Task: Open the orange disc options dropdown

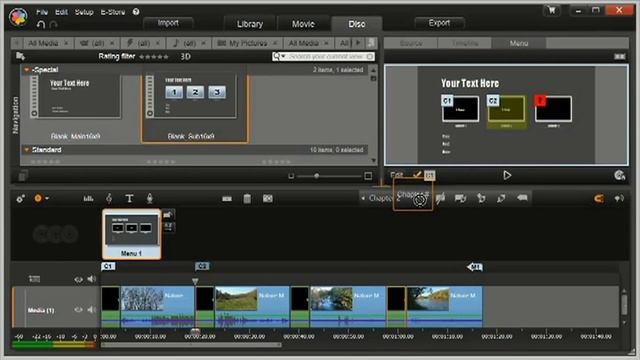Action: pos(41,198)
